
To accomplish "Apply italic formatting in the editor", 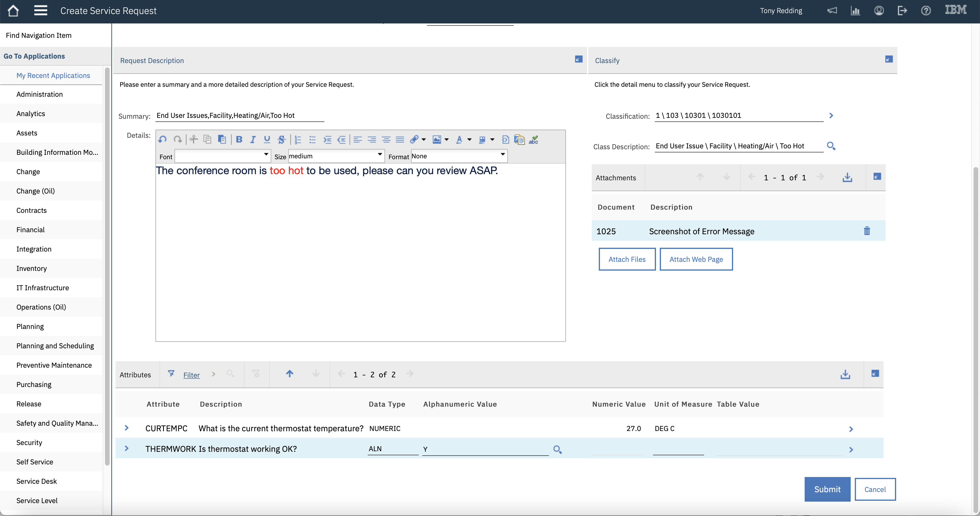I will pos(252,139).
